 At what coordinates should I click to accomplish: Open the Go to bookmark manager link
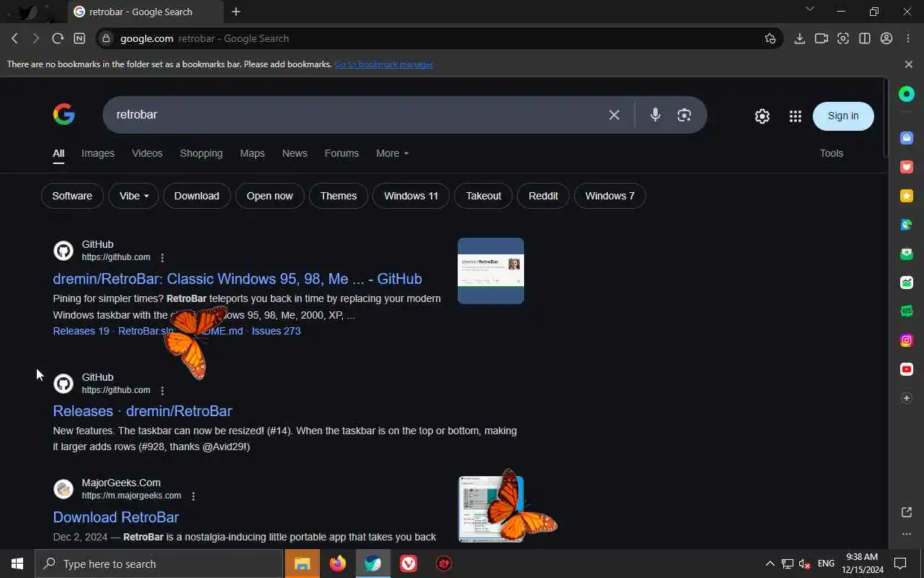point(383,64)
